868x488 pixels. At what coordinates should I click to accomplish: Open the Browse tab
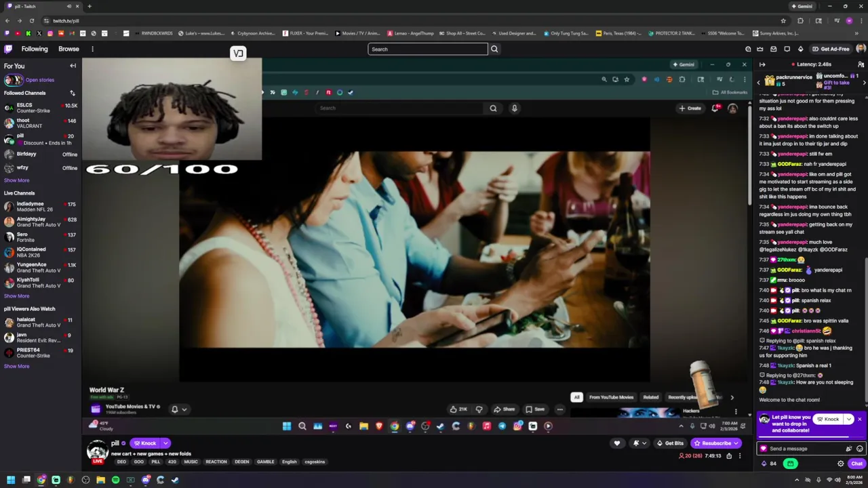[x=68, y=49]
